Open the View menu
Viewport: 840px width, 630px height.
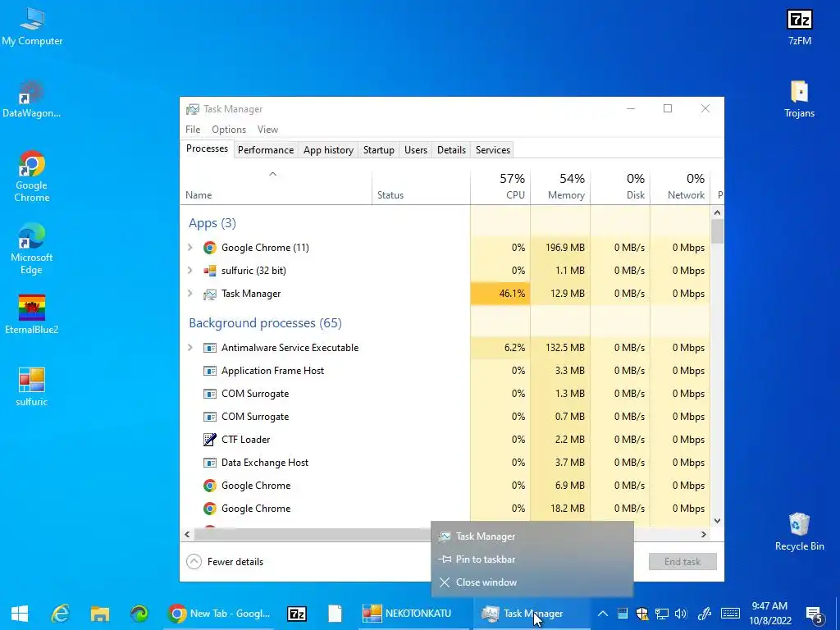point(267,130)
